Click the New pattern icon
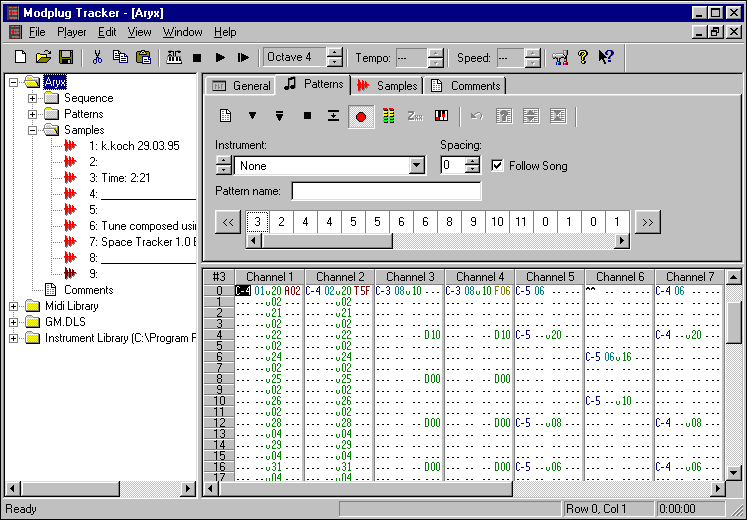The width and height of the screenshot is (747, 520). pyautogui.click(x=226, y=116)
